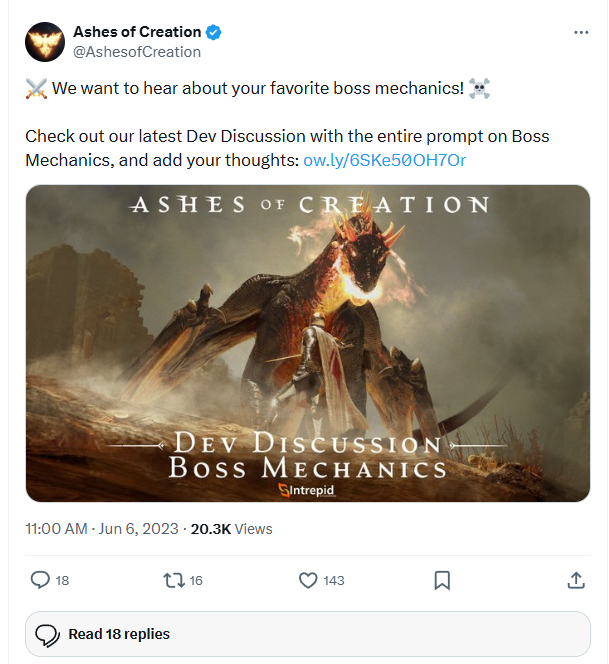This screenshot has width=609, height=664.
Task: Click the 16 retweets count
Action: [196, 581]
